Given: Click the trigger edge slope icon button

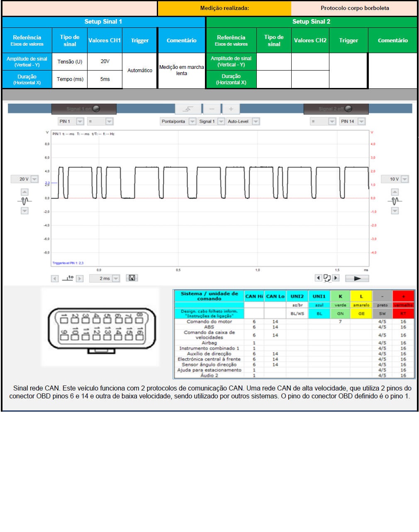Looking at the screenshot, I should coord(188,109).
